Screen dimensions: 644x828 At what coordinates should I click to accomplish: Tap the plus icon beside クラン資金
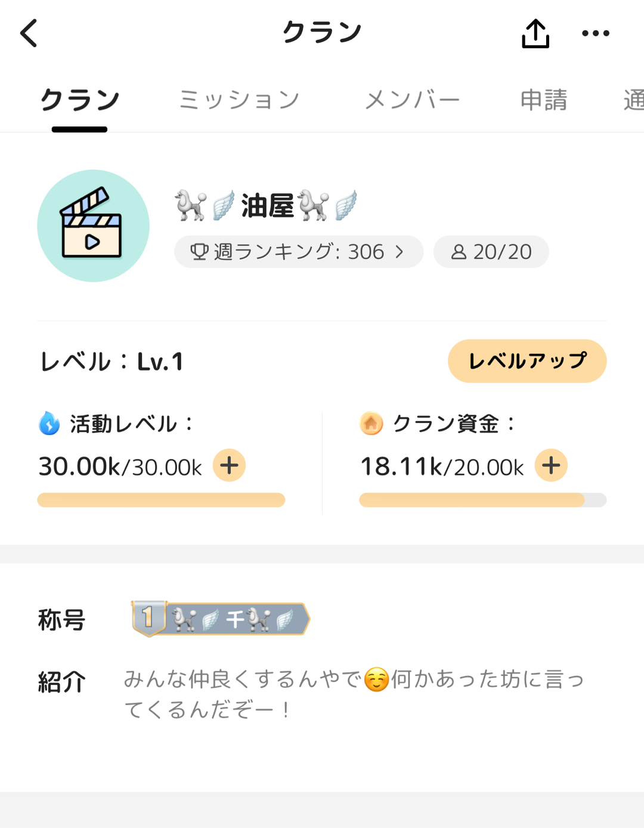pyautogui.click(x=551, y=465)
